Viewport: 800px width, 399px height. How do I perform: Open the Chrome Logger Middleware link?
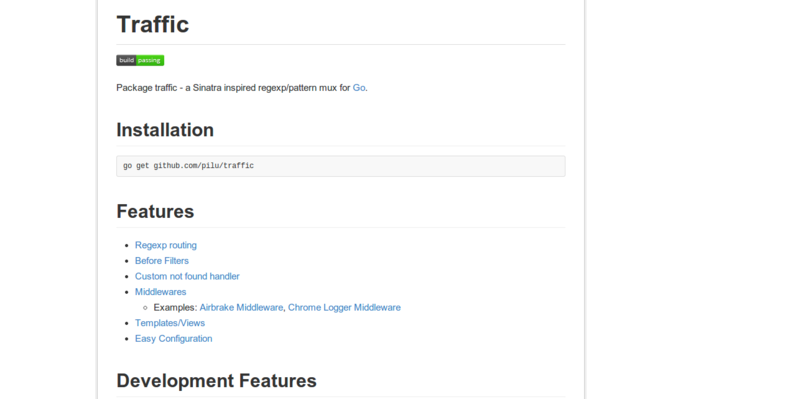click(344, 308)
